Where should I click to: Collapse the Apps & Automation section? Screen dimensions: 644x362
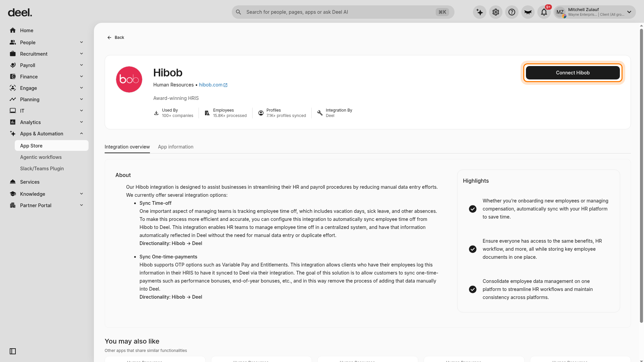tap(82, 133)
